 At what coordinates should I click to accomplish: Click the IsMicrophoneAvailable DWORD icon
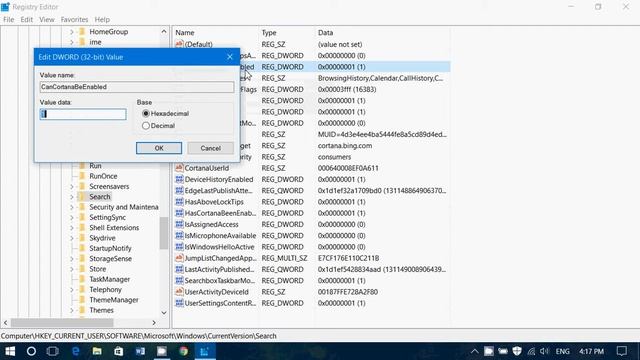click(179, 236)
